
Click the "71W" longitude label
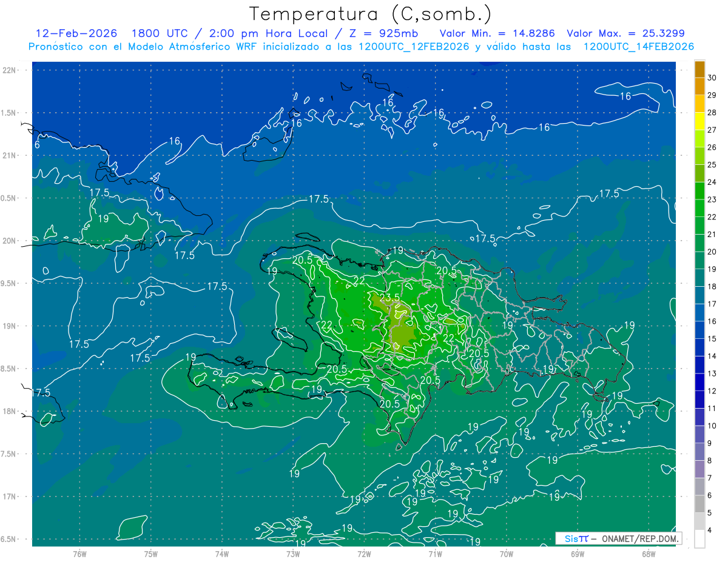(x=435, y=554)
